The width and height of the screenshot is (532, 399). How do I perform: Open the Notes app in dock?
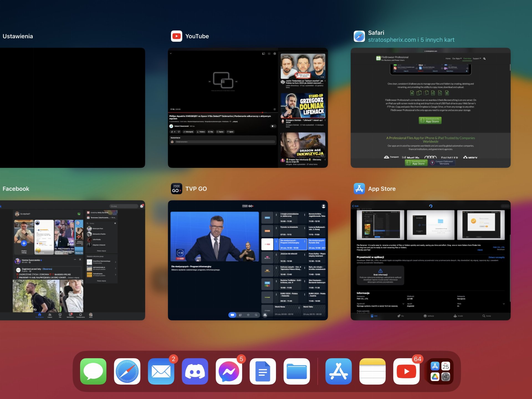[372, 371]
